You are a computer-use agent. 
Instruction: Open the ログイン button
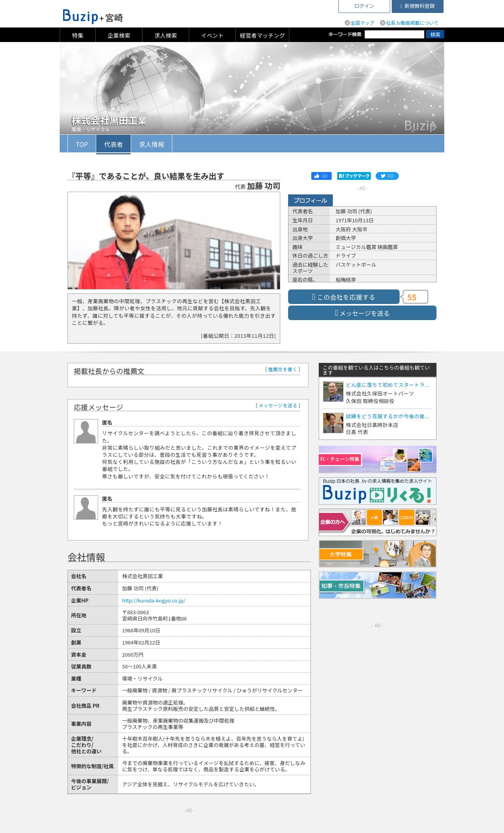[x=364, y=6]
